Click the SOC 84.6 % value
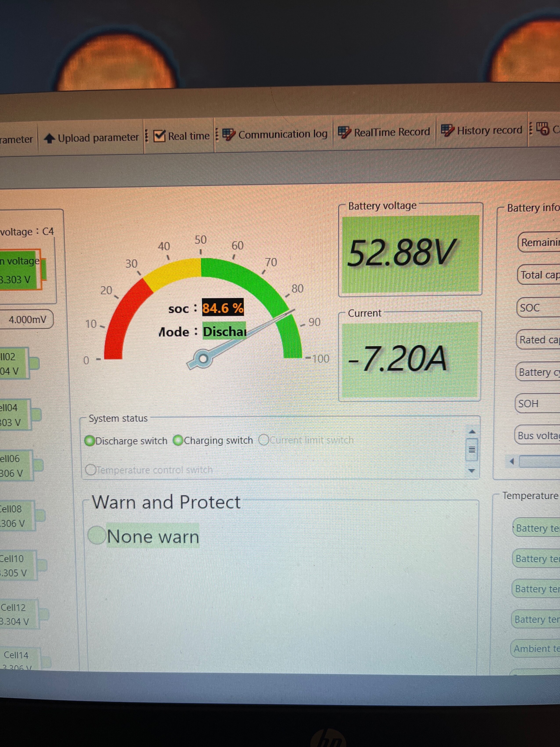The image size is (560, 747). pos(223,308)
